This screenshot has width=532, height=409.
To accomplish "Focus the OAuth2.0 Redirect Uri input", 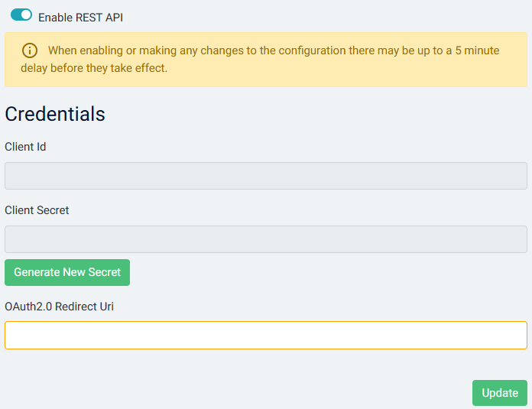I will pos(265,335).
